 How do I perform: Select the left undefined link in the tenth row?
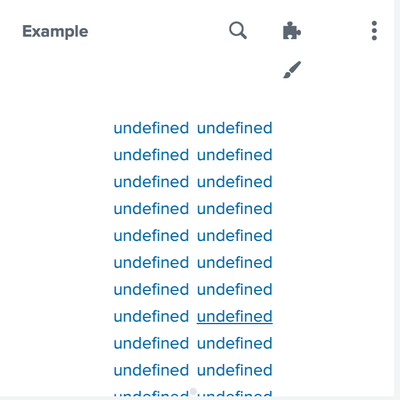pos(151,370)
